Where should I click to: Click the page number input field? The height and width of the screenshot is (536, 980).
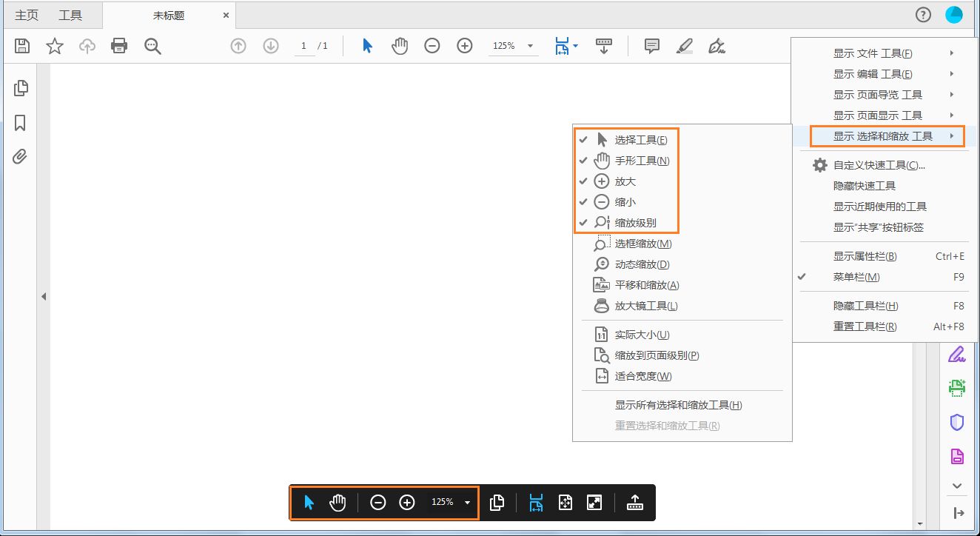tap(303, 45)
